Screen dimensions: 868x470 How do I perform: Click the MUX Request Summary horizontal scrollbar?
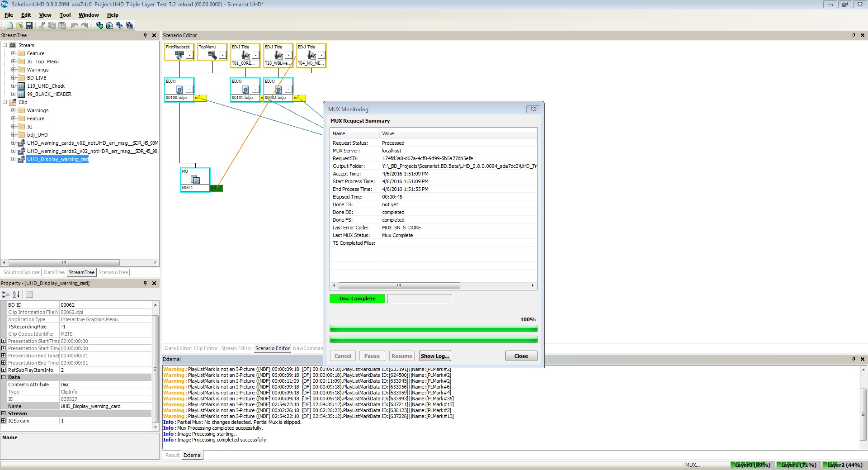[x=399, y=286]
